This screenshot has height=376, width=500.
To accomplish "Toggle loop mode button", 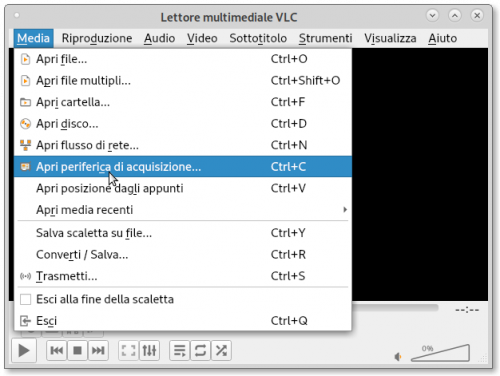I will (200, 351).
